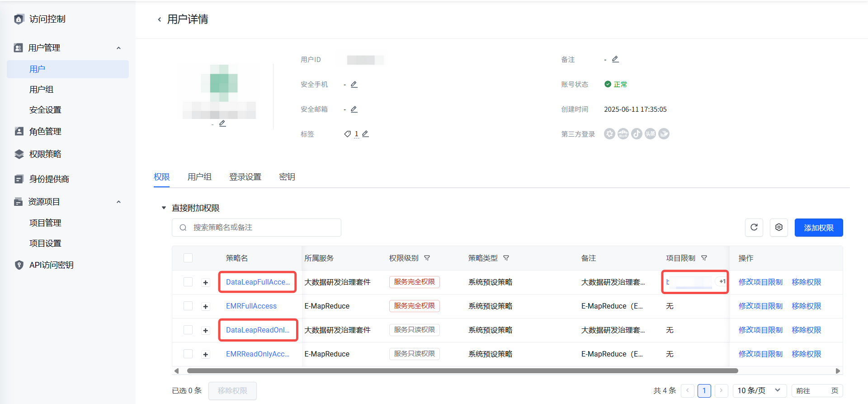Expand the DataLeapFullAccess row with plus
Screen dimensions: 868x404
[x=206, y=283]
